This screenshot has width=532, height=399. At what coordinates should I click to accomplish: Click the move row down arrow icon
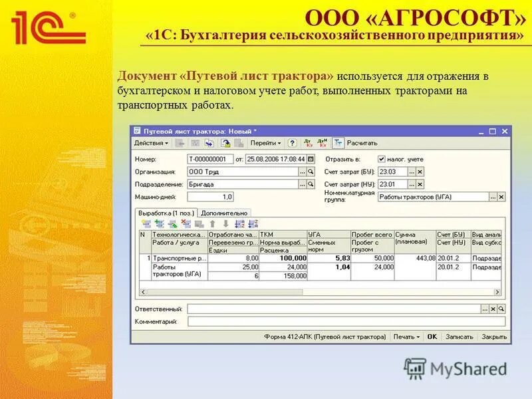coord(226,223)
